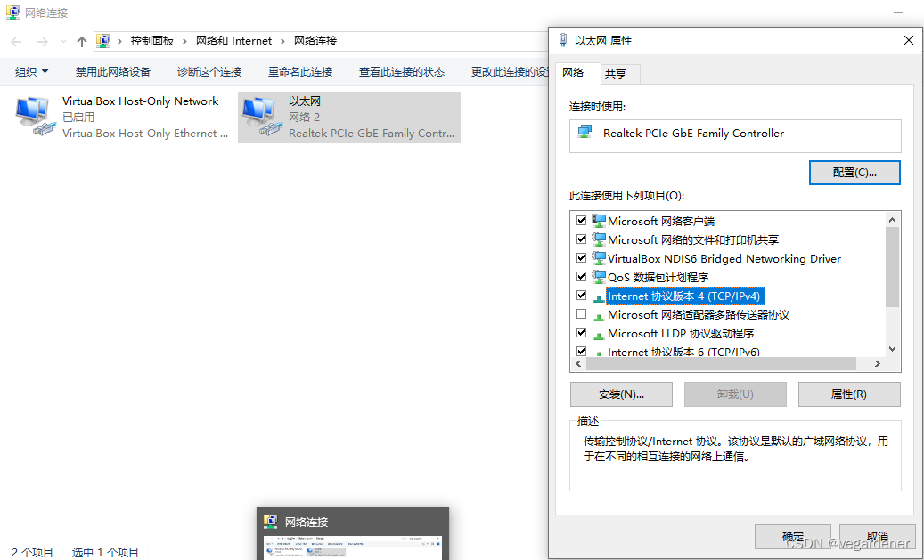This screenshot has width=924, height=560.
Task: Click the TCP/IPv4 protocol icon
Action: 599,296
